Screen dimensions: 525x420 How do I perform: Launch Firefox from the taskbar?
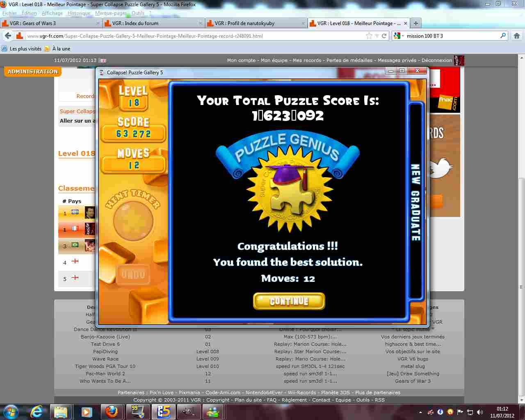coord(111,411)
